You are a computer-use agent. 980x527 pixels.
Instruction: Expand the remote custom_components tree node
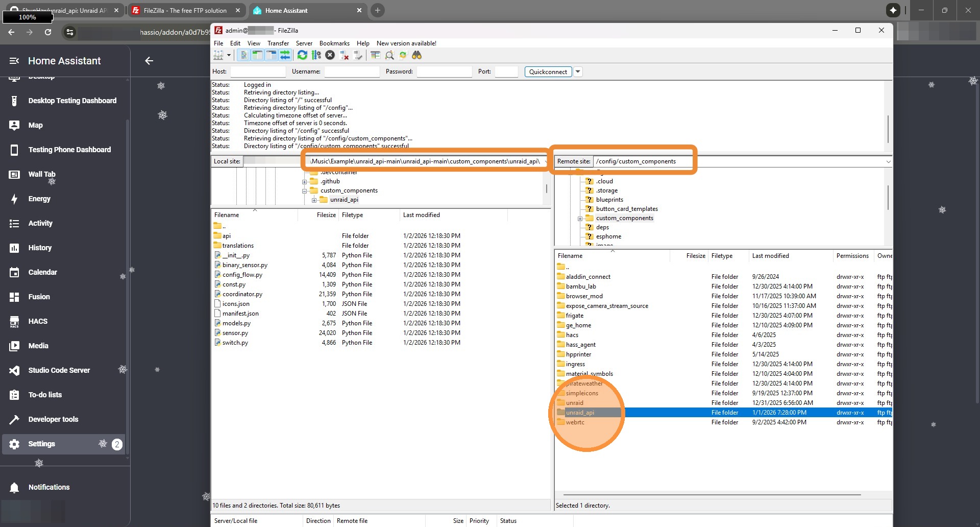[x=580, y=219]
